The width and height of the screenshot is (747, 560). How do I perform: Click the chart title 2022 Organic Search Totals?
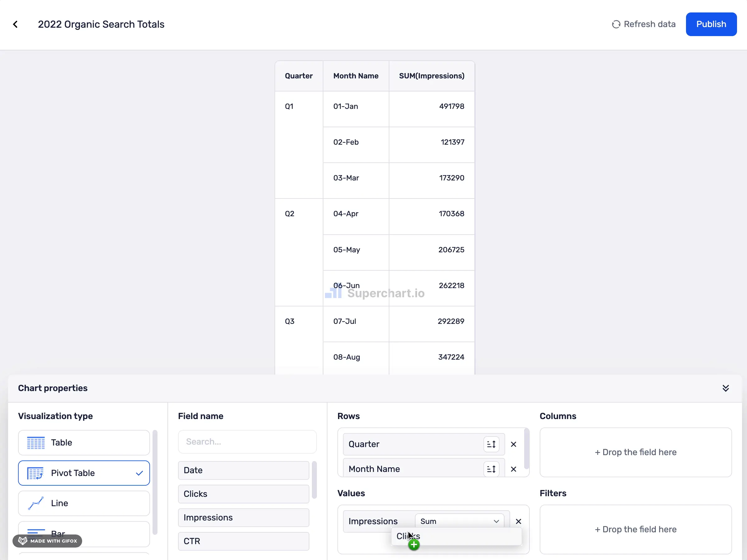101,24
